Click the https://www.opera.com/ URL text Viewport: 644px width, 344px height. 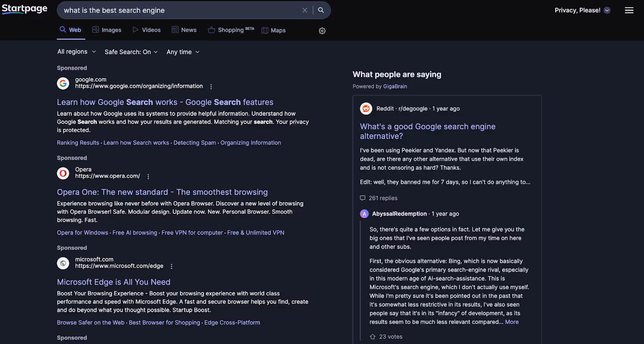[107, 176]
